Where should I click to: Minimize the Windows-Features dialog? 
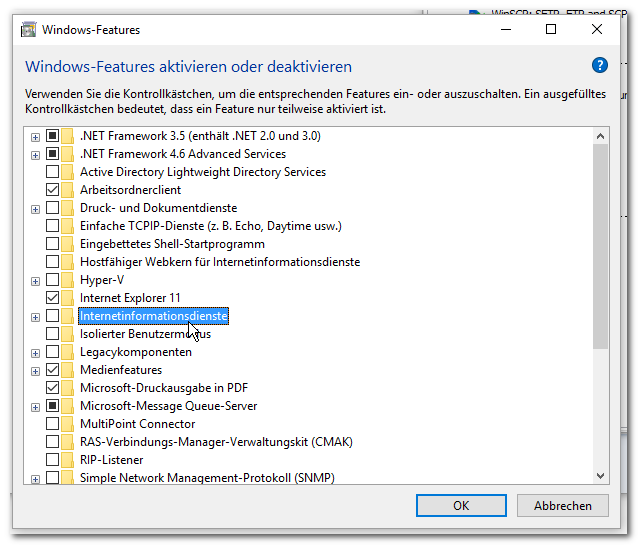pos(506,29)
